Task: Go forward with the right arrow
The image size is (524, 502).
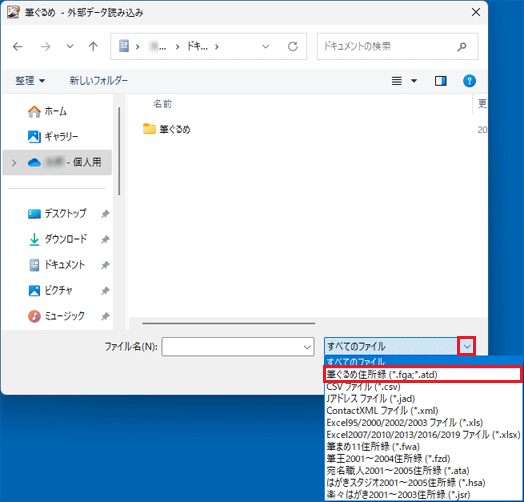Action: tap(45, 46)
